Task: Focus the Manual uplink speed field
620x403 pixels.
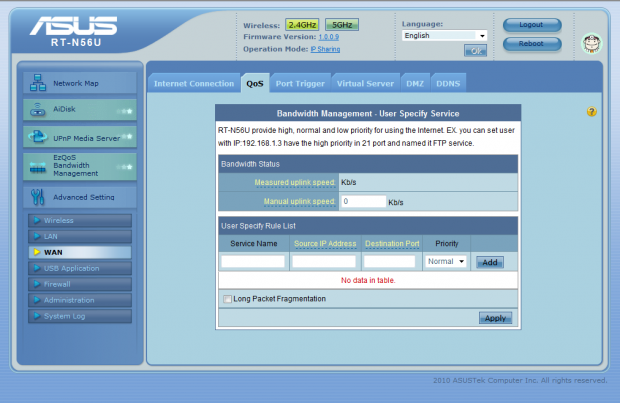Action: (x=363, y=201)
